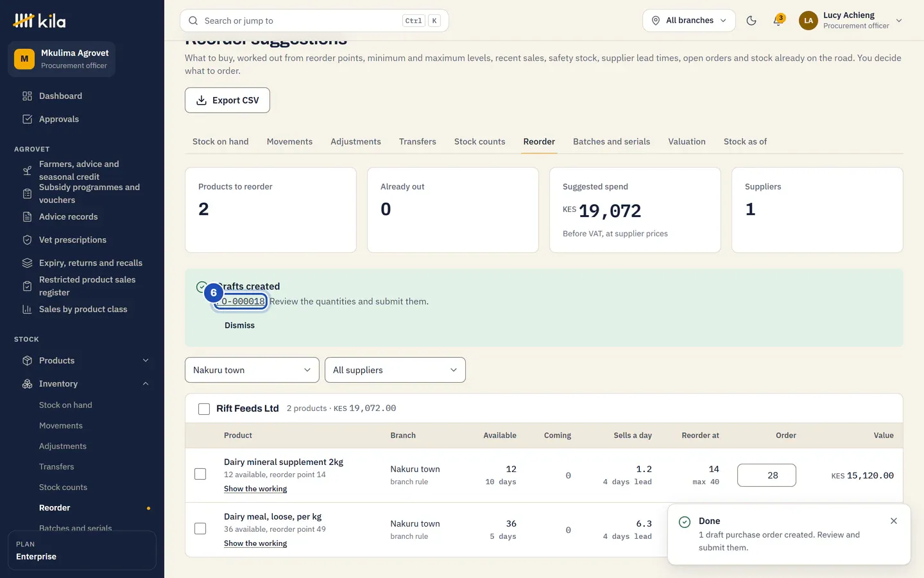Click the Export CSV button
Screen dimensions: 924x578
pos(227,100)
